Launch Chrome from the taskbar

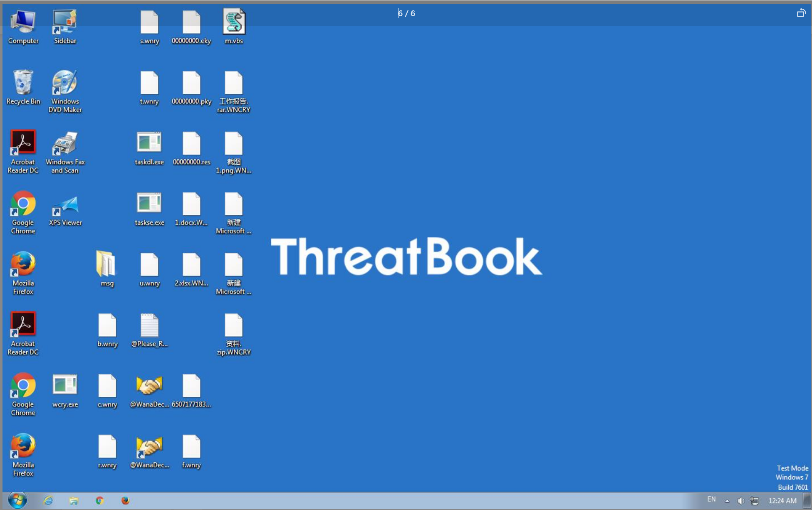click(99, 500)
